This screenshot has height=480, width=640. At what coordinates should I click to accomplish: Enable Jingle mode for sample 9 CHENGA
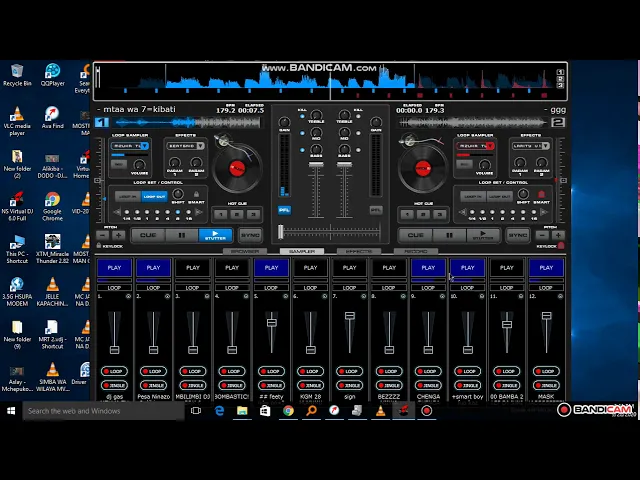pos(428,385)
